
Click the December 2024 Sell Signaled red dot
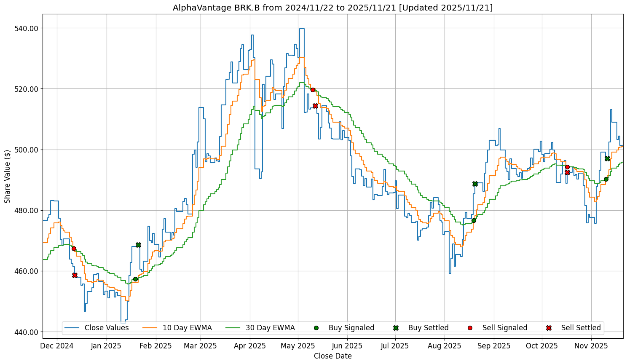coord(74,249)
